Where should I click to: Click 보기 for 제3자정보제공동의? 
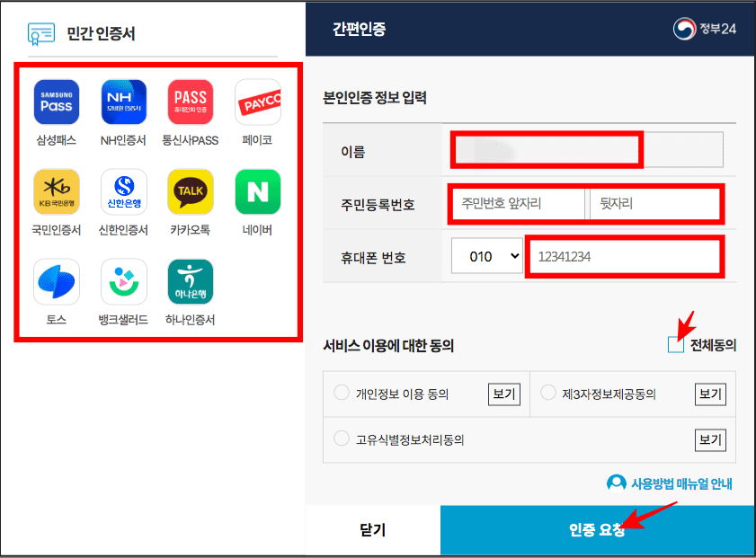[710, 394]
